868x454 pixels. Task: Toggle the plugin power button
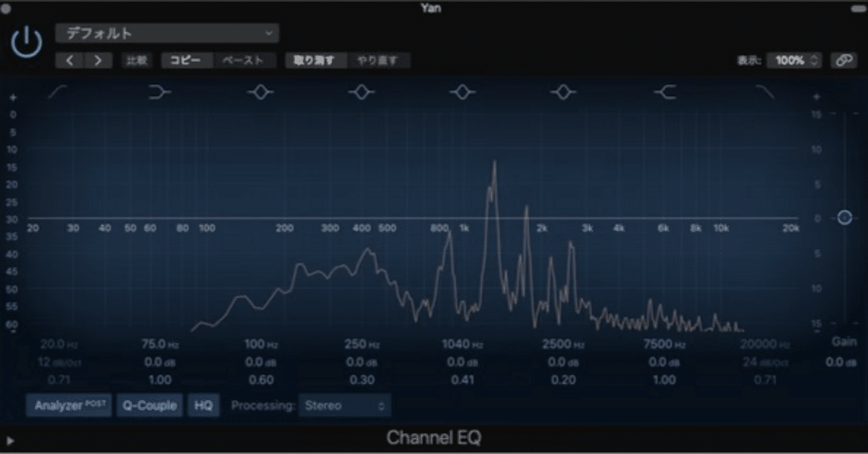coord(27,43)
